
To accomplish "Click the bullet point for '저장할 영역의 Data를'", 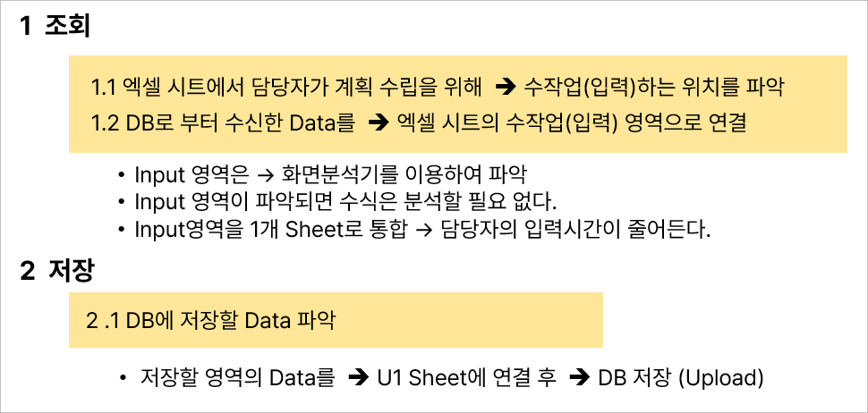I will [123, 379].
